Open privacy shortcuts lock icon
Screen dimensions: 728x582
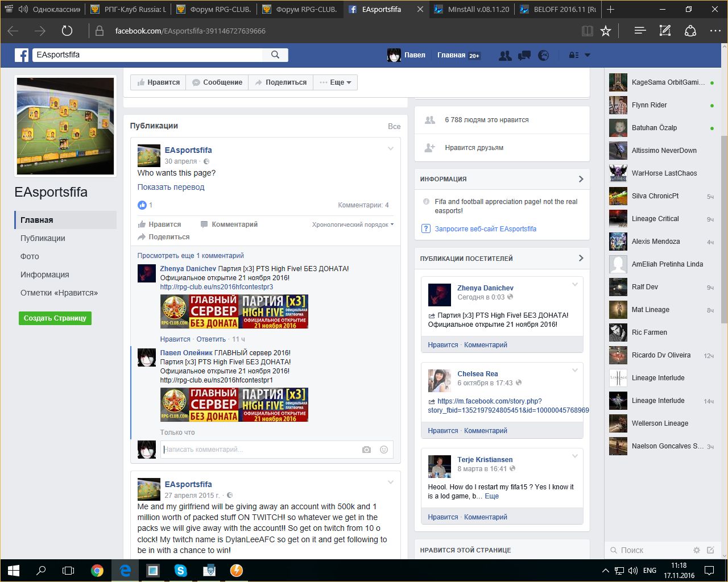click(x=574, y=55)
